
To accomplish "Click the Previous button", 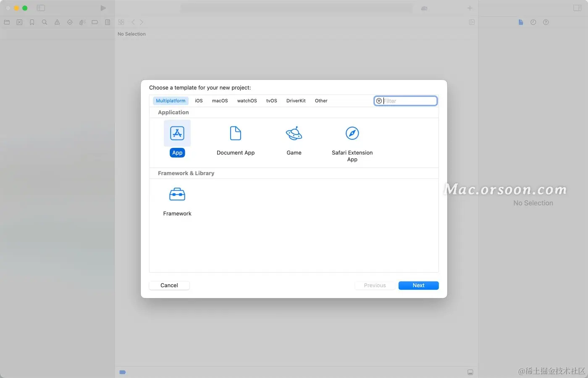I will pyautogui.click(x=375, y=286).
